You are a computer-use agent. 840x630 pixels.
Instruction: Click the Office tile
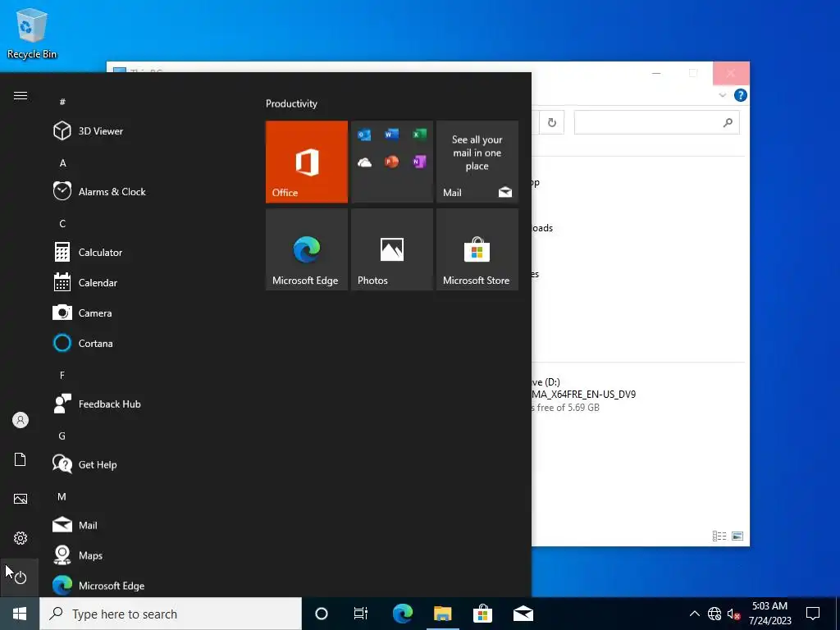[307, 162]
